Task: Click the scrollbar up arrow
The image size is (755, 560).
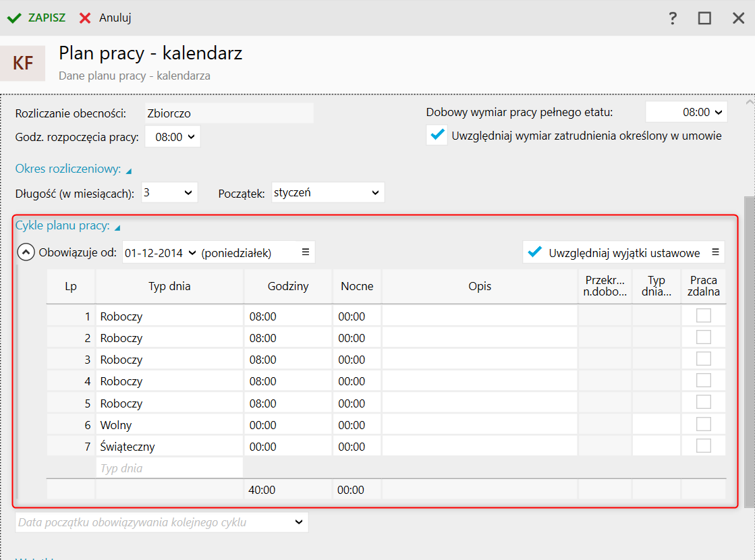Action: tap(749, 102)
